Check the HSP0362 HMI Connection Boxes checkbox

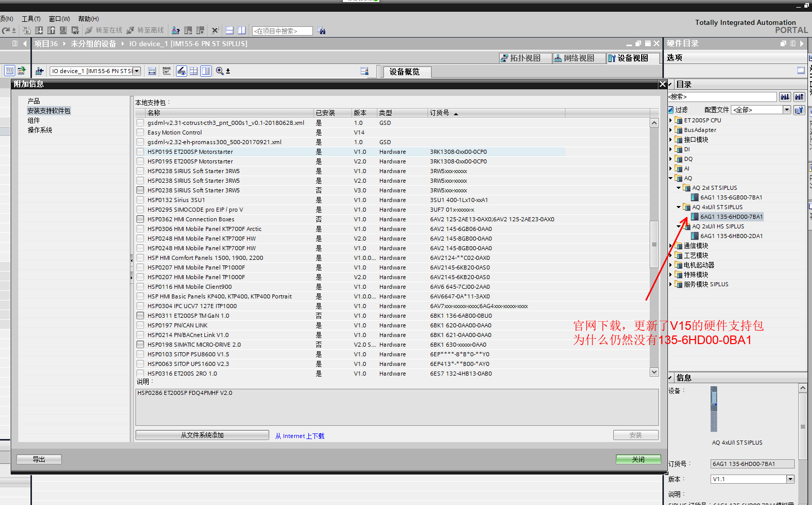140,219
